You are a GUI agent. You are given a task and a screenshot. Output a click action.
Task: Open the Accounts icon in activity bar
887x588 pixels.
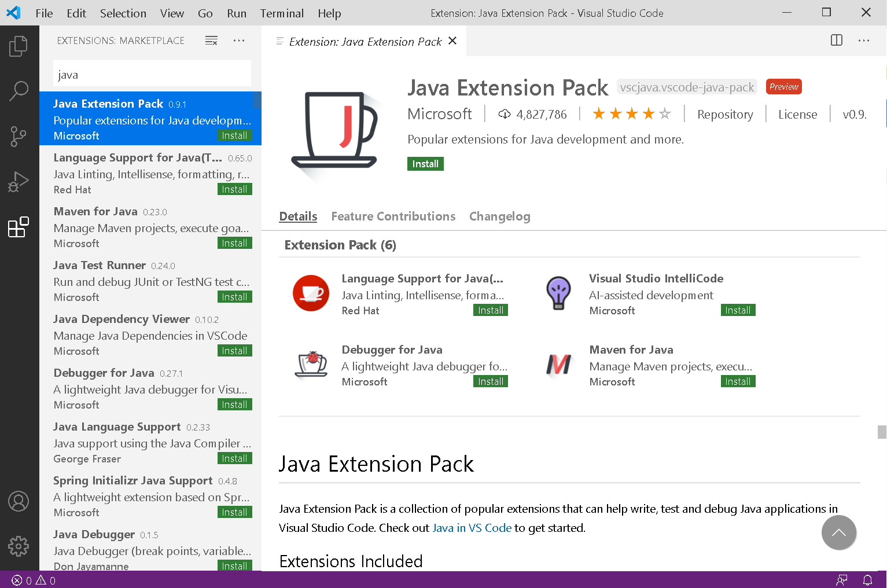(x=19, y=501)
